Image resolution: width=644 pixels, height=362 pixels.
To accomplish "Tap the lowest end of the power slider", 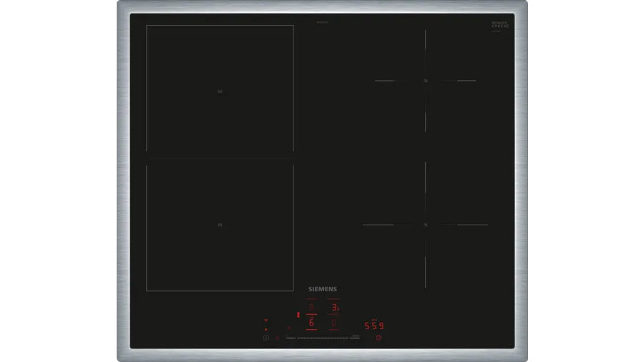I will pos(290,337).
